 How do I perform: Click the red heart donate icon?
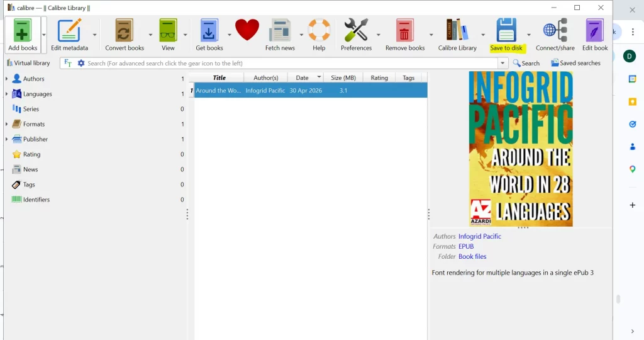[x=247, y=30]
